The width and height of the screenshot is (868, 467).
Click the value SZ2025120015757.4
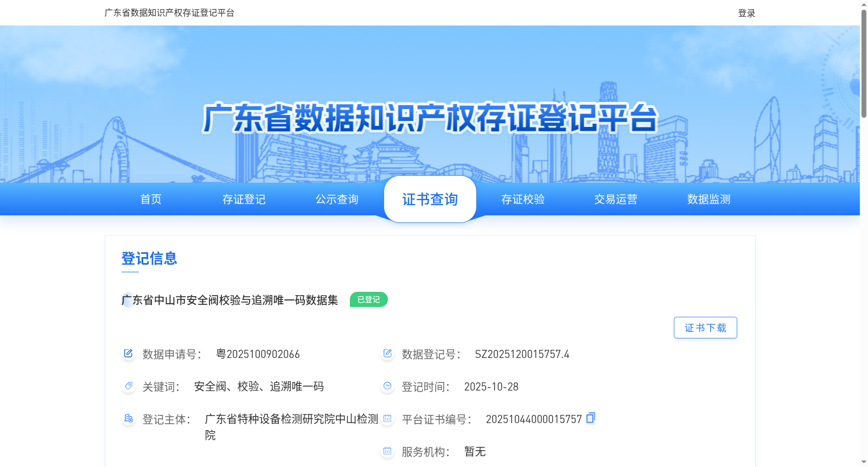click(x=522, y=354)
